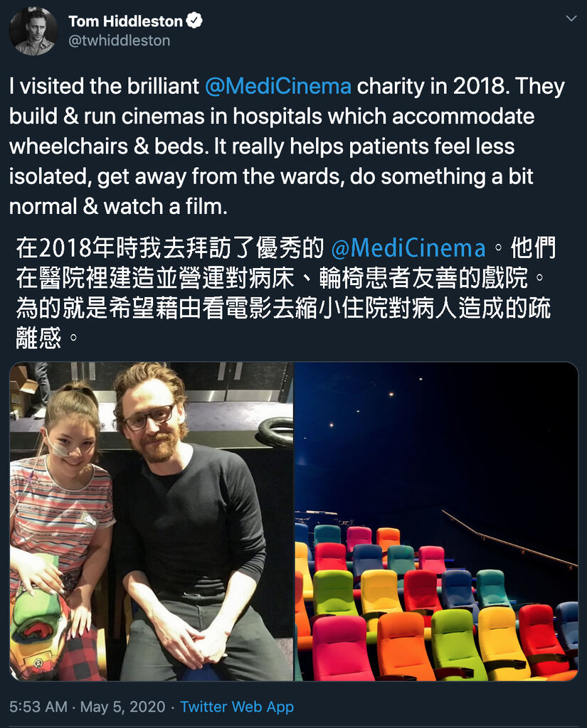This screenshot has width=587, height=728.
Task: Click the 5:53 AM timestamp
Action: [x=38, y=707]
